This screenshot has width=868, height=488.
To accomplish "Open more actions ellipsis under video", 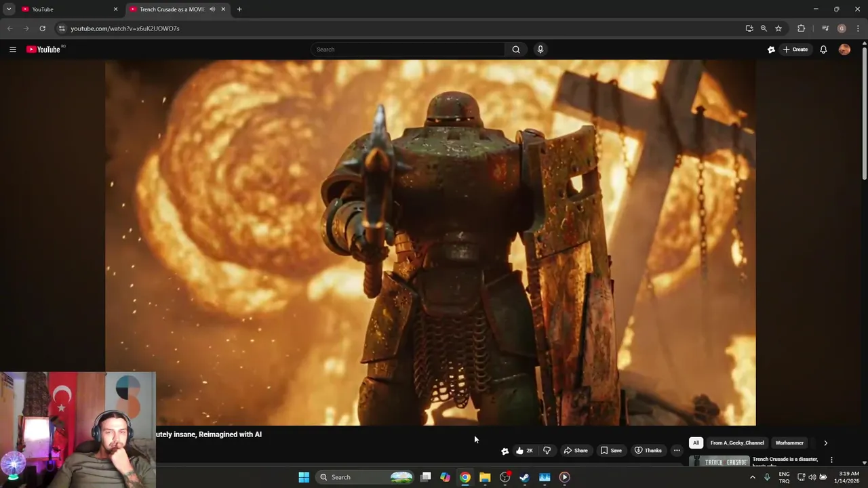I will (677, 451).
